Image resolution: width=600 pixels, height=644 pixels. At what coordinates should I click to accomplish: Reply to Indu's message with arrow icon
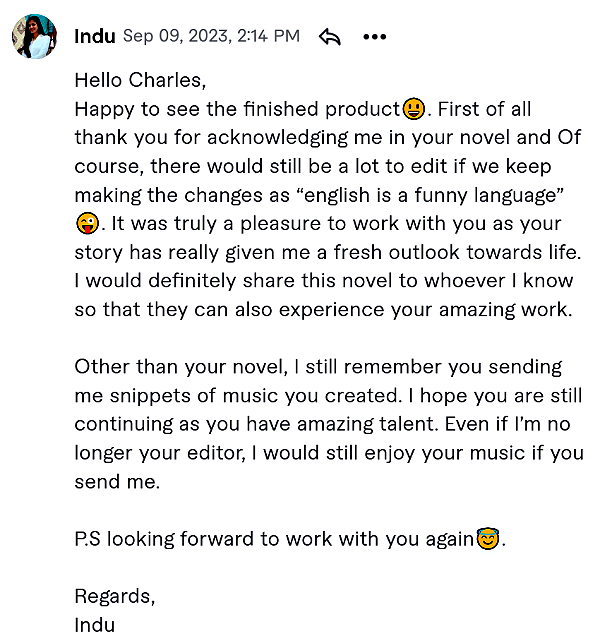(330, 37)
